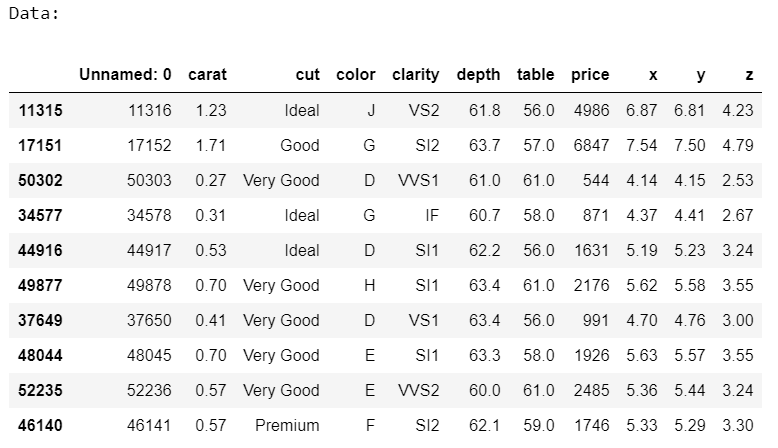Select the 'Good' cut cell

tap(300, 145)
